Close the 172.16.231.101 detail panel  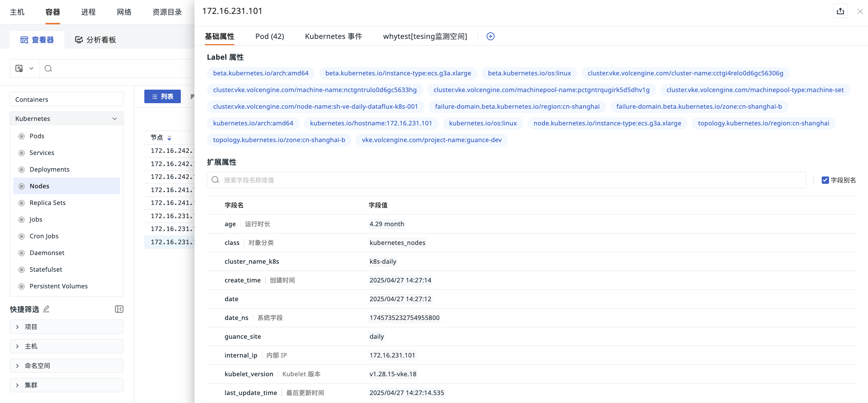pyautogui.click(x=860, y=11)
